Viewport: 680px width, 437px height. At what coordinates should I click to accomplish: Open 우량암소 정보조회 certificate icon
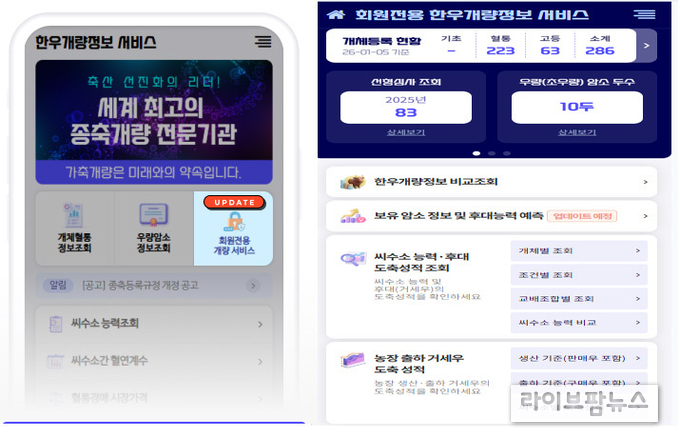coord(153,215)
